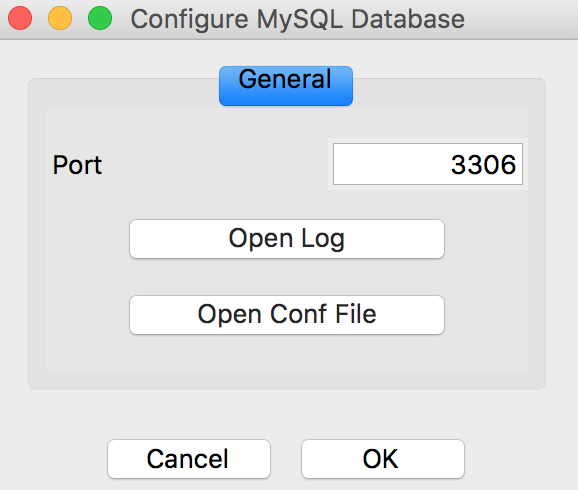Minimize the window with the yellow button

click(x=60, y=18)
